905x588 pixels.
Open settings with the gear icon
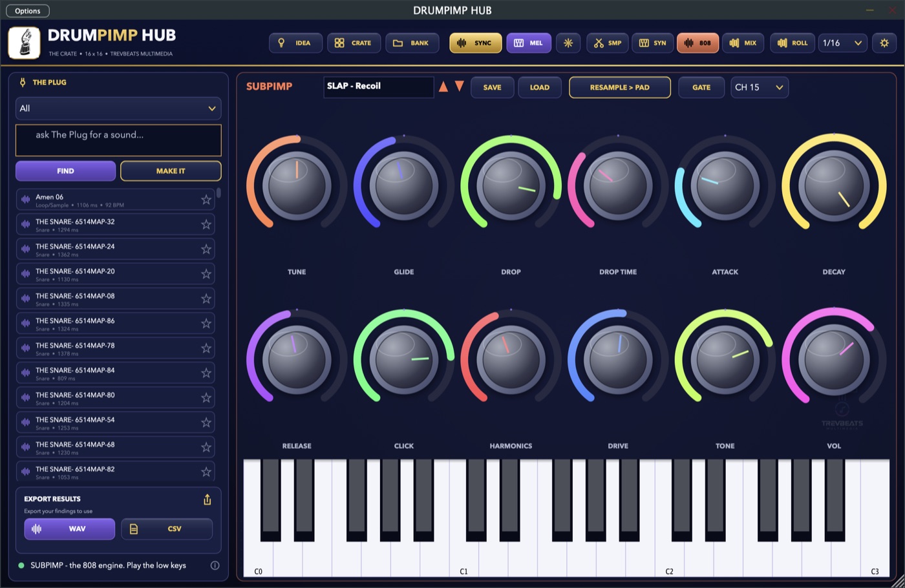tap(884, 43)
